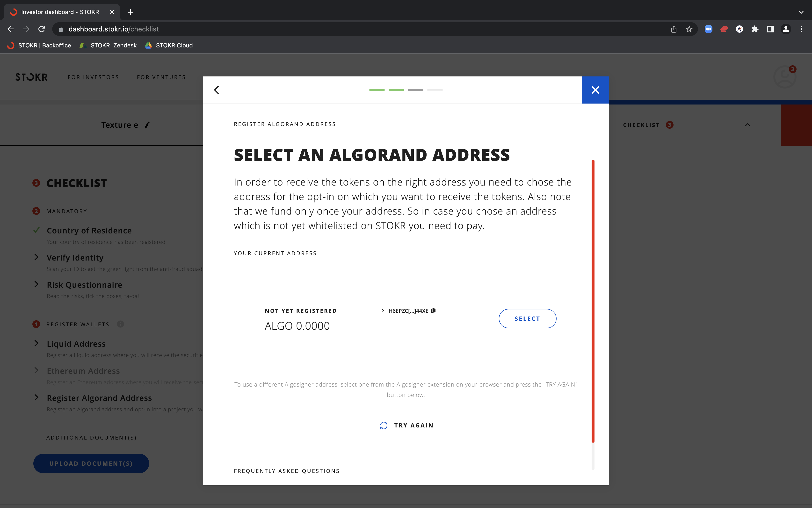Open Country of Residence item
This screenshot has width=812, height=508.
coord(89,231)
